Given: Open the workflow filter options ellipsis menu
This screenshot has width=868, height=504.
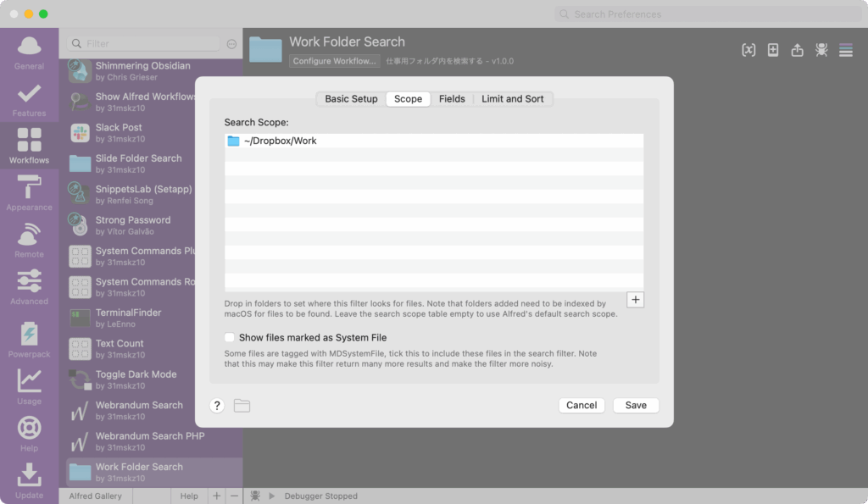Looking at the screenshot, I should 232,43.
